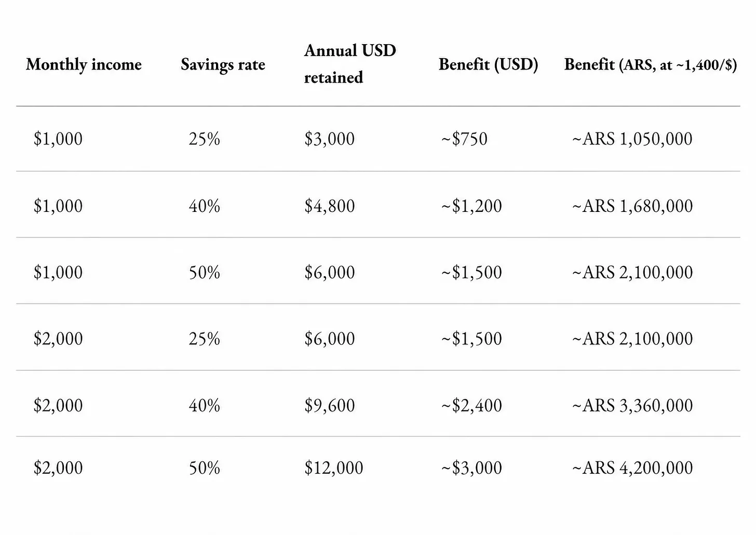
Task: Click the ~ARS 4,200,000 cell
Action: (x=632, y=467)
